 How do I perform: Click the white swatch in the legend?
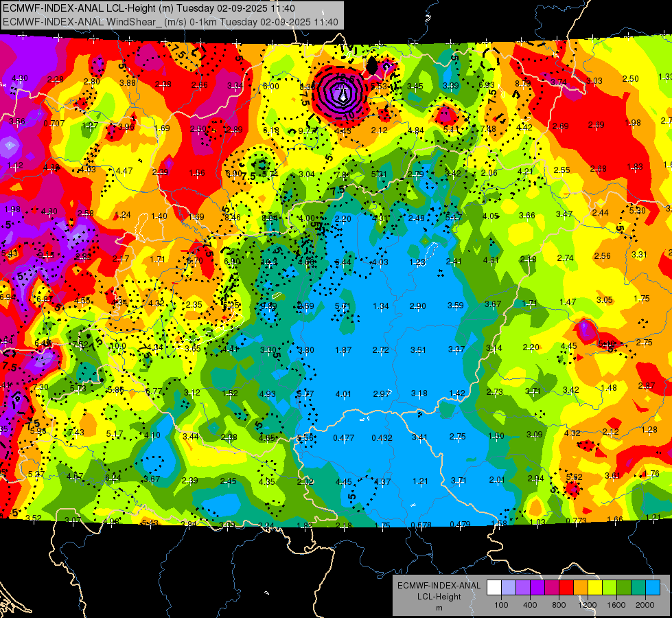(494, 588)
